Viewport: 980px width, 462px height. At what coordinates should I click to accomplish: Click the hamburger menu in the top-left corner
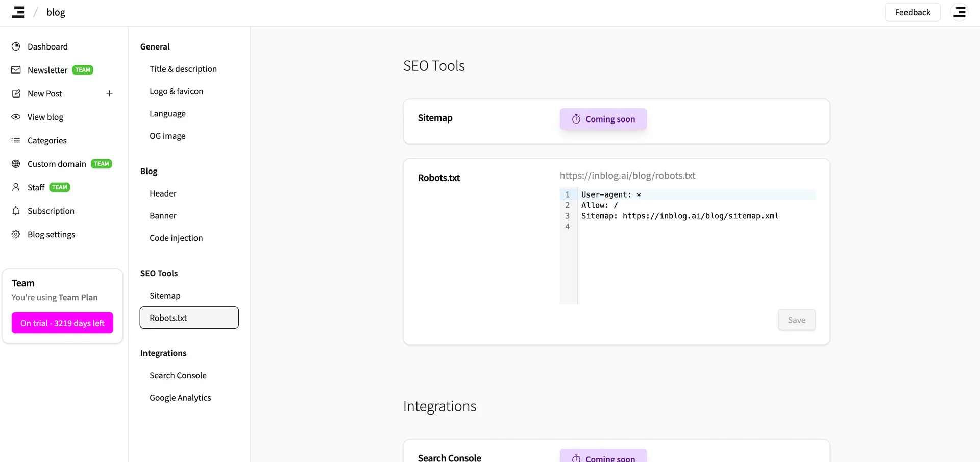coord(17,12)
